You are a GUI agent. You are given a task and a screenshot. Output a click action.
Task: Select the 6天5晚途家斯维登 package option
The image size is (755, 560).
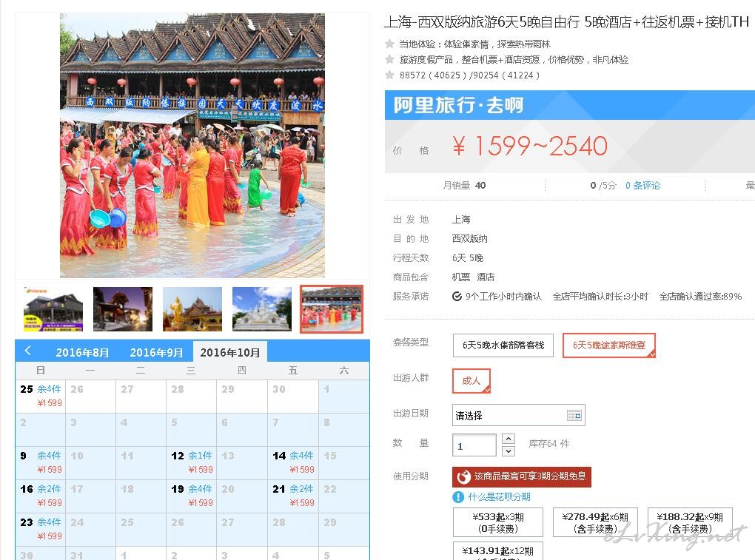[x=609, y=345]
